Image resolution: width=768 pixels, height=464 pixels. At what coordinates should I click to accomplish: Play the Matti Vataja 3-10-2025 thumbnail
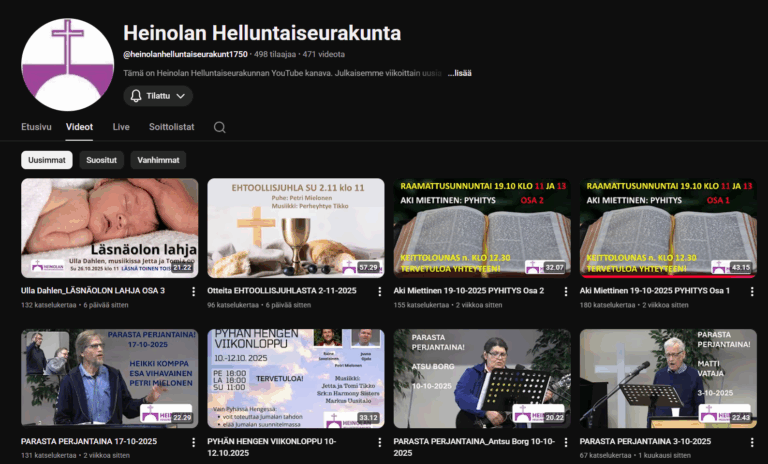668,378
